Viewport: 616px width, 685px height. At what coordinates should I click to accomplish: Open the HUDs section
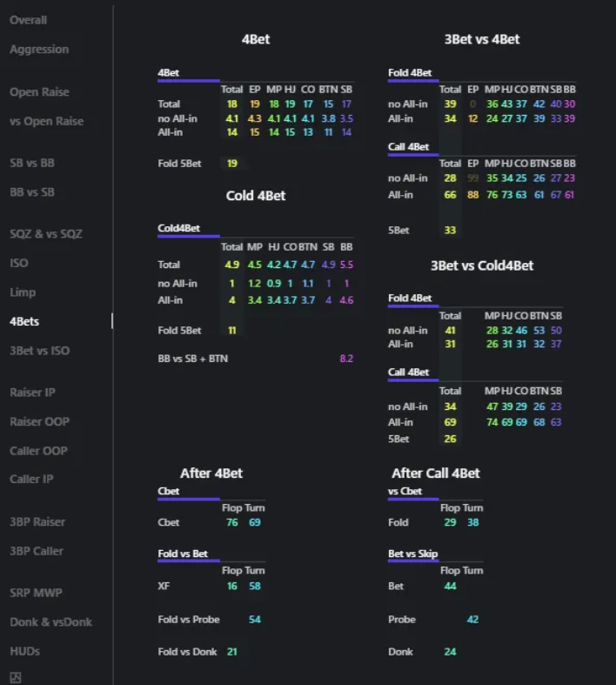24,651
